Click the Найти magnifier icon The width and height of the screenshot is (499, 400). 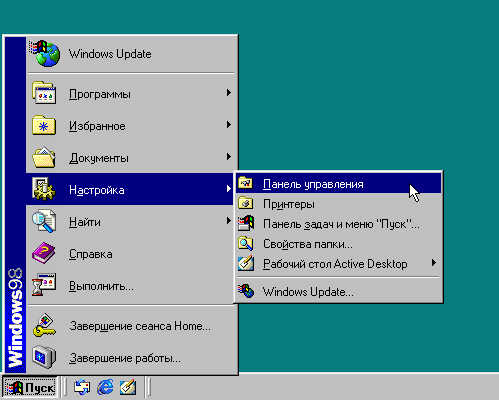(44, 221)
